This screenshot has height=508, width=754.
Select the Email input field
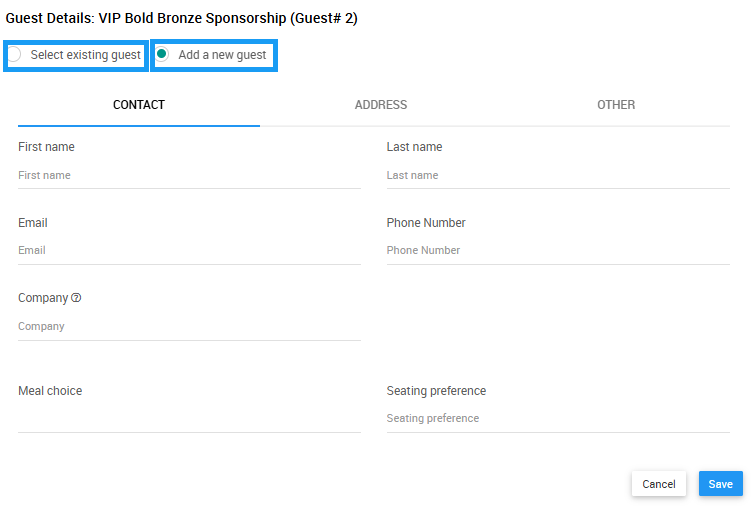click(189, 250)
